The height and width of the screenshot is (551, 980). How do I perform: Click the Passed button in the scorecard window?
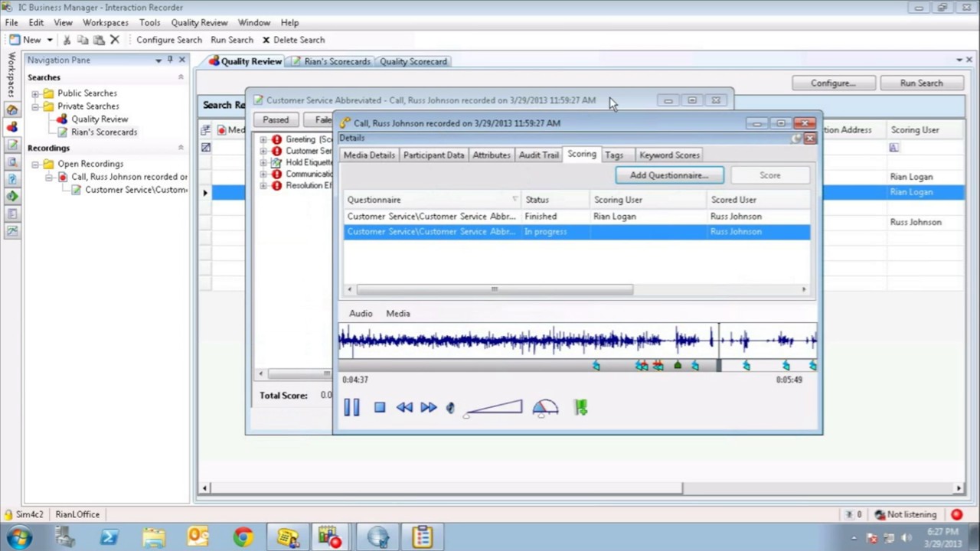276,120
